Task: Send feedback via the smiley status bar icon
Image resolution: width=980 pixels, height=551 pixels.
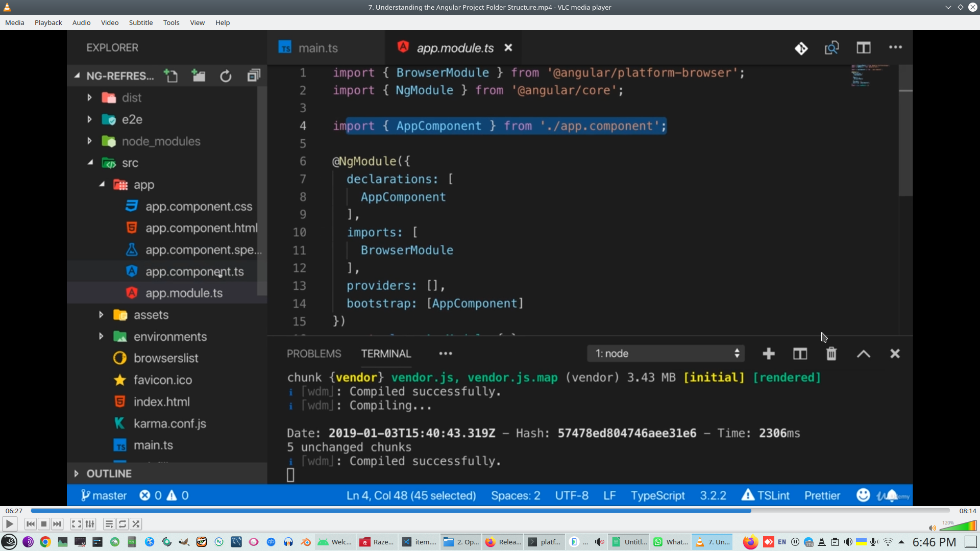Action: pyautogui.click(x=863, y=495)
